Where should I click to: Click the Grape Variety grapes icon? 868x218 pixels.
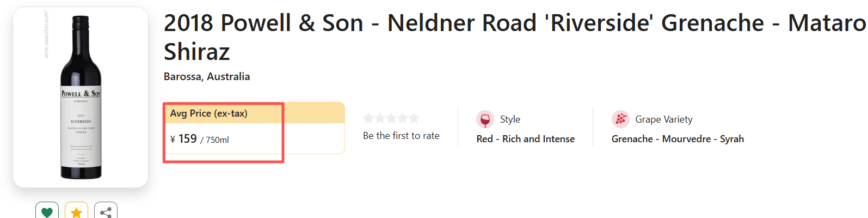click(x=620, y=119)
